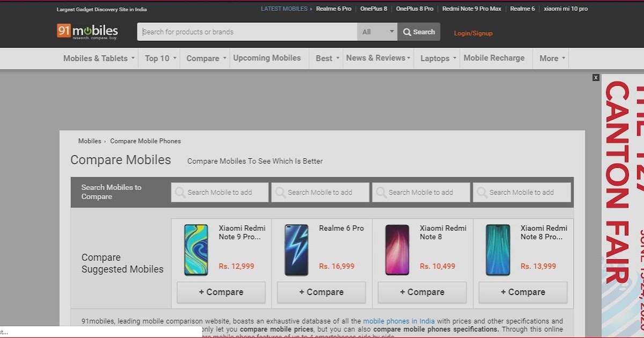
Task: Click the fourth Search Mobile to add field
Action: 522,192
